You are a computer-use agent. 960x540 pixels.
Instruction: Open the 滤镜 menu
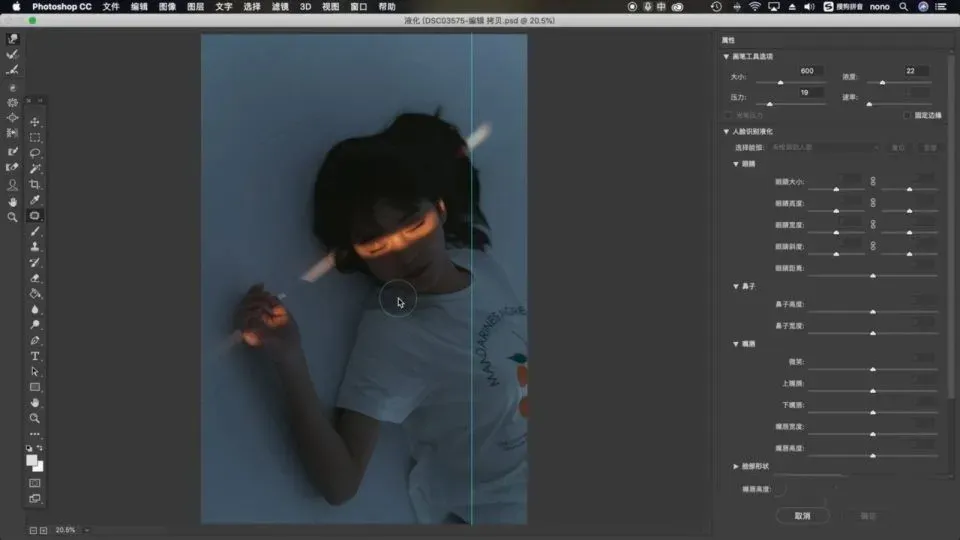[280, 7]
